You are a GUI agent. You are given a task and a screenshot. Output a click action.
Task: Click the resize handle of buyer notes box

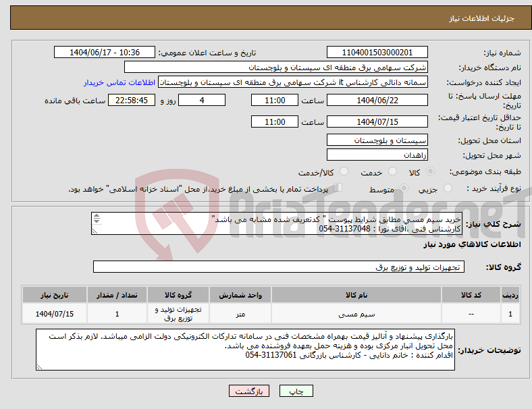pos(39,366)
